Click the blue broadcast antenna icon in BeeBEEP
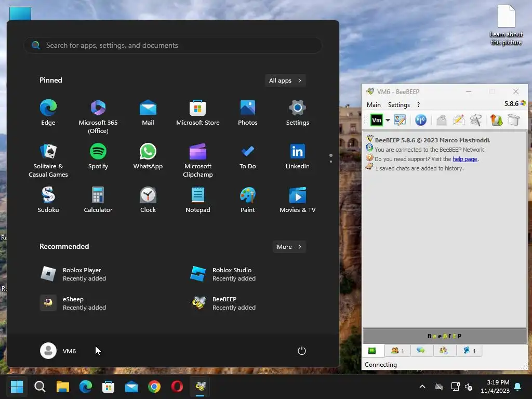532x399 pixels. (421, 120)
